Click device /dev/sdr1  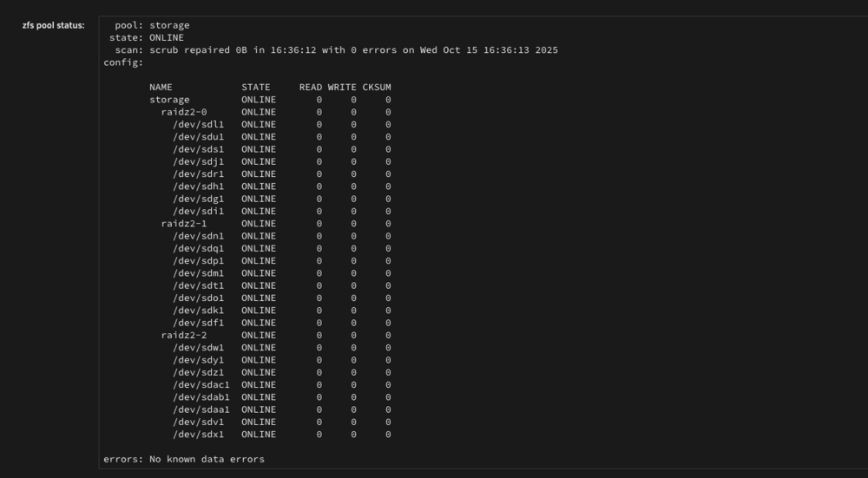(198, 174)
